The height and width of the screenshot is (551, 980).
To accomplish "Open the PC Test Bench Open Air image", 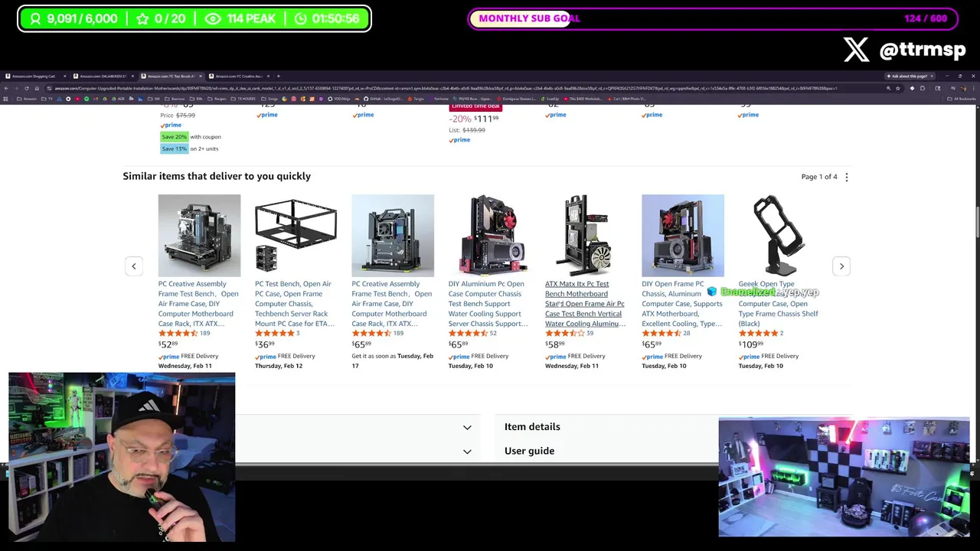I will (296, 236).
